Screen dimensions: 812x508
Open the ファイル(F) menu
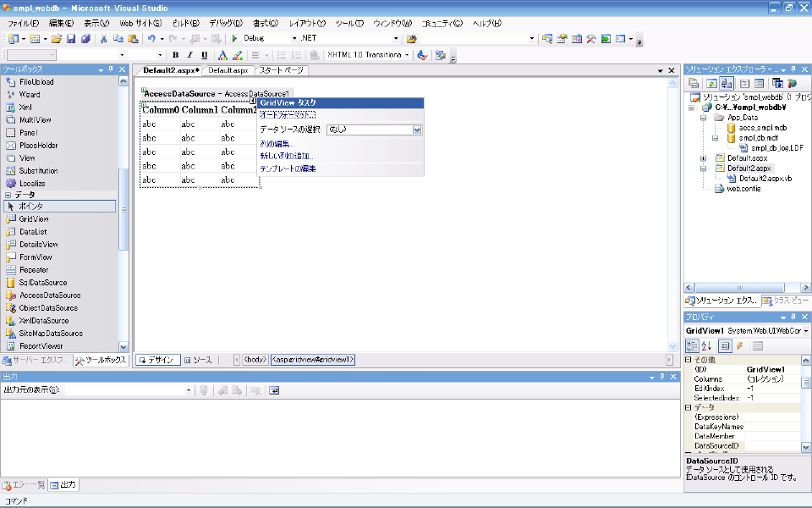point(24,24)
